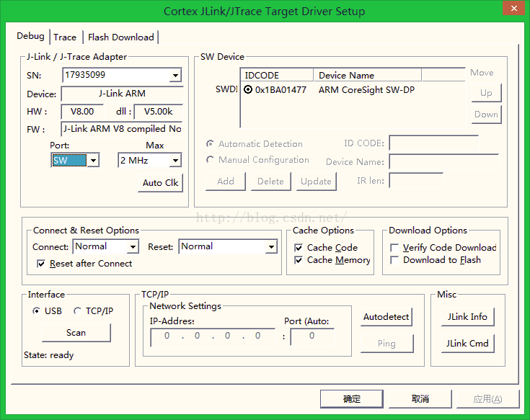Toggle the Cache Code checkbox
Screen dimensions: 530x420
(x=299, y=248)
